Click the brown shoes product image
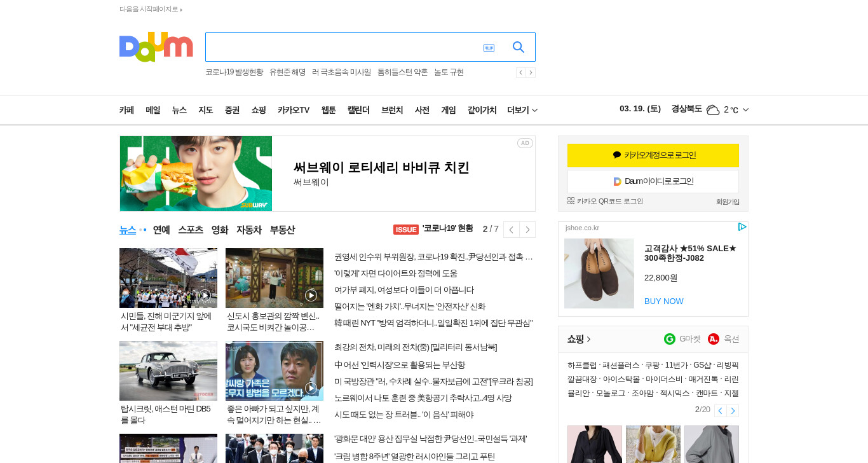 tap(599, 273)
